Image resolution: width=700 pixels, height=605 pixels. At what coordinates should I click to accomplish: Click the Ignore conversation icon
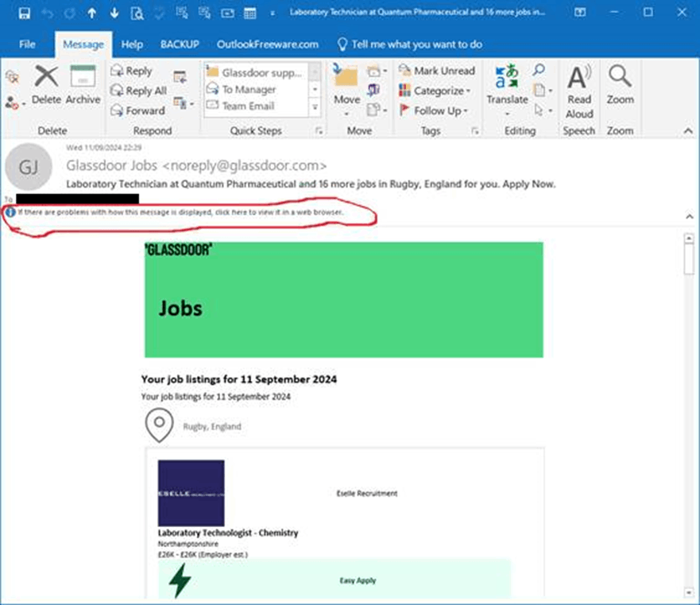click(x=13, y=78)
